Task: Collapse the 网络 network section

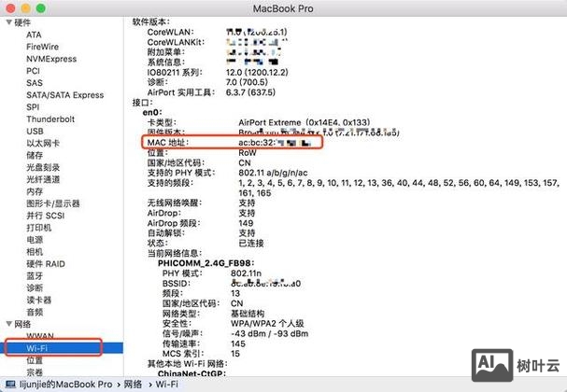Action: (9, 324)
